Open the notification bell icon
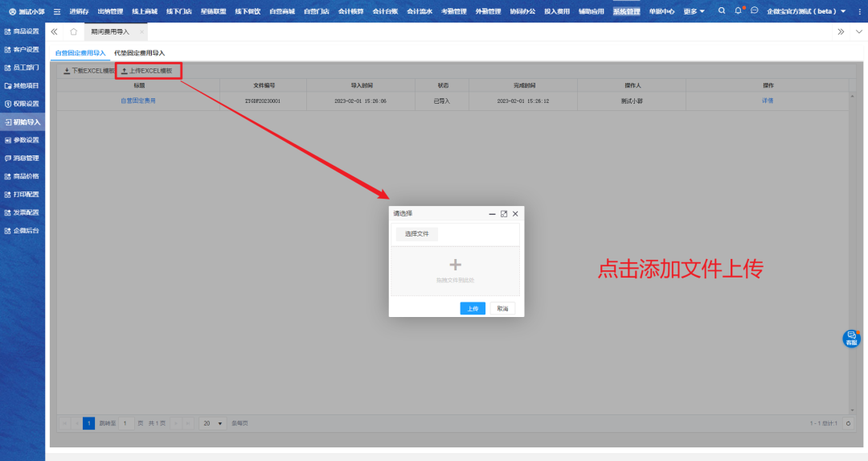The height and width of the screenshot is (461, 868). tap(738, 11)
